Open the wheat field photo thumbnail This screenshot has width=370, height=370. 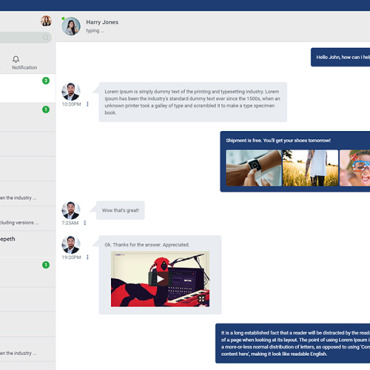pyautogui.click(x=310, y=168)
